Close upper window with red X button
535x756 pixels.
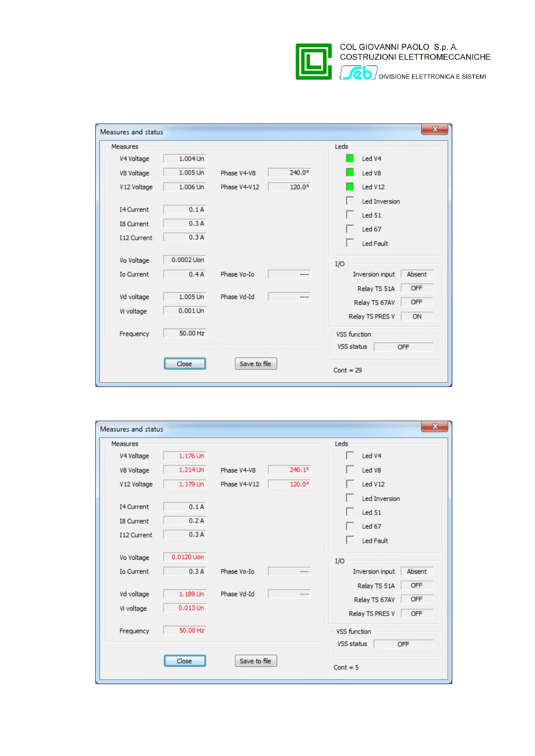434,129
